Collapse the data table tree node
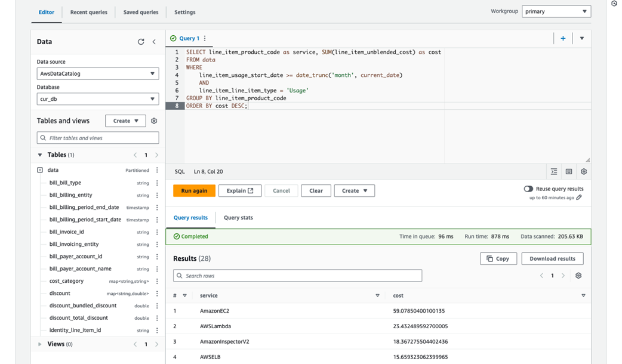Screen dimensions: 622x364 click(39, 170)
